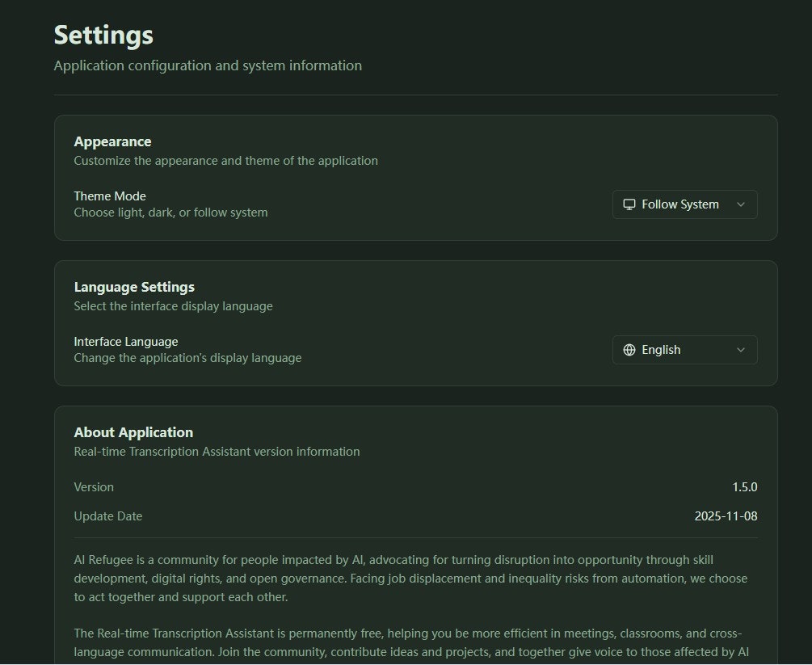Click the Real-time Transcription Assistant subtitle
The image size is (812, 665).
pyautogui.click(x=217, y=452)
